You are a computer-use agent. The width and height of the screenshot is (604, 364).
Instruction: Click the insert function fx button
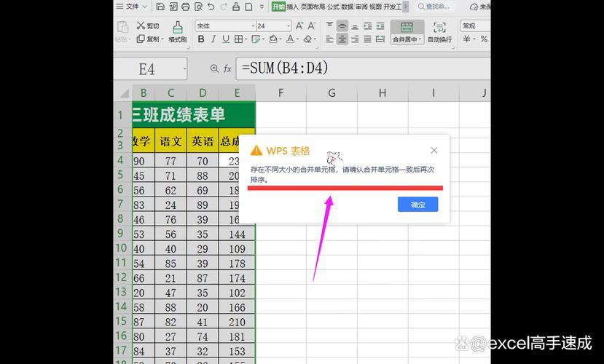tap(227, 69)
